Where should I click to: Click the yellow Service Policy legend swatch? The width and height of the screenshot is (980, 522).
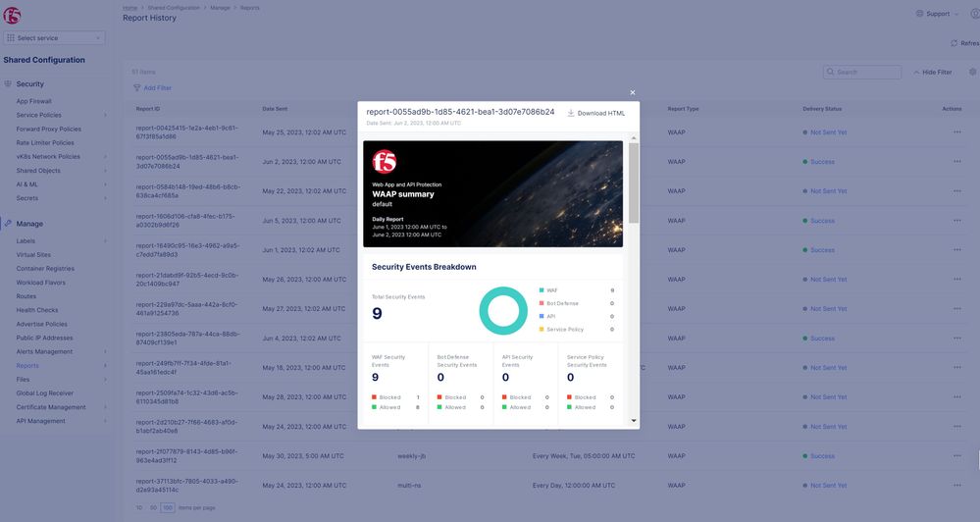[542, 330]
